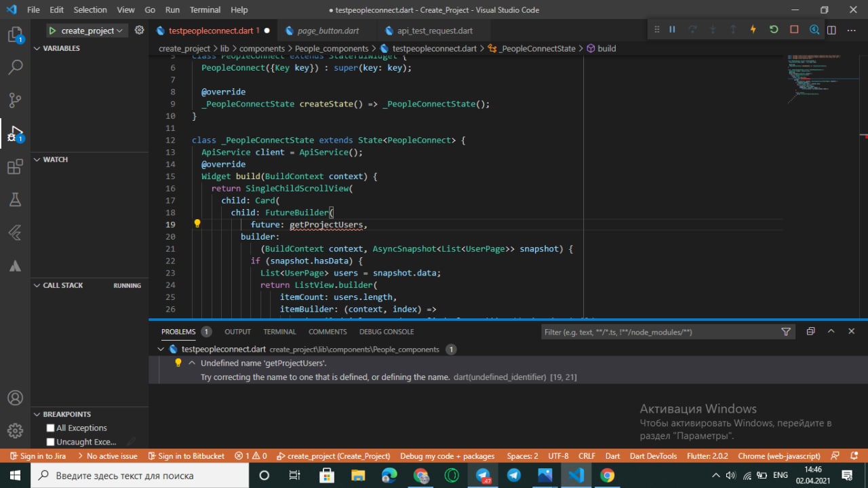Screen dimensions: 868x488
Task: Open the Run and Debug view
Action: point(15,134)
